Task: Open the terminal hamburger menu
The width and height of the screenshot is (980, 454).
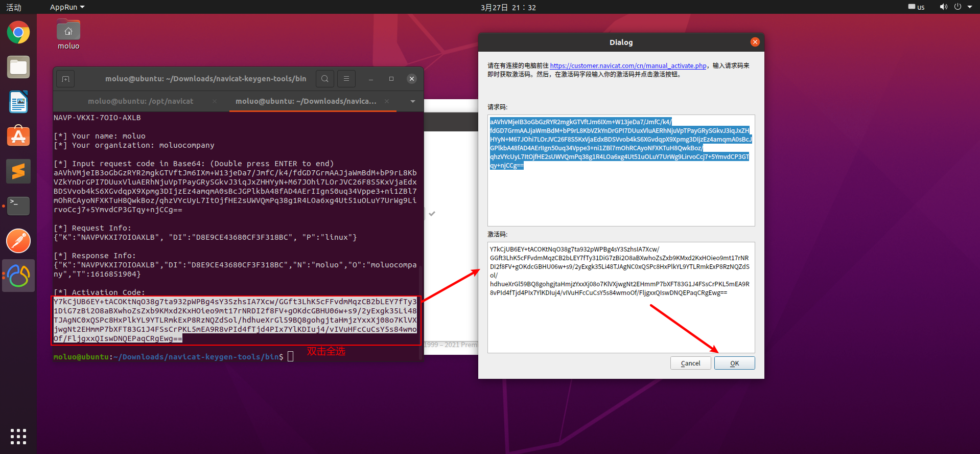Action: pyautogui.click(x=346, y=79)
